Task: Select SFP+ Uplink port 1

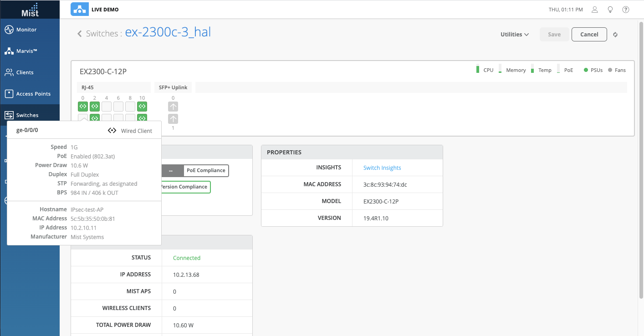Action: (x=173, y=119)
